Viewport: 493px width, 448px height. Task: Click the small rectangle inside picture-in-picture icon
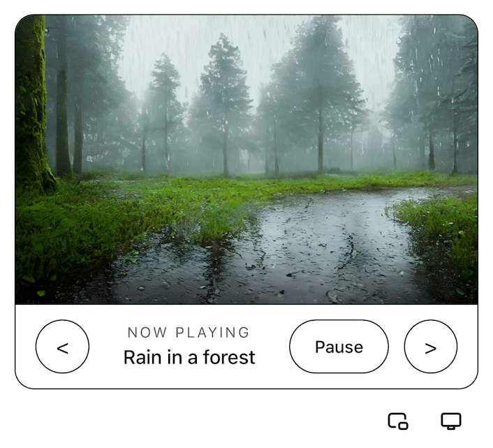click(x=403, y=426)
